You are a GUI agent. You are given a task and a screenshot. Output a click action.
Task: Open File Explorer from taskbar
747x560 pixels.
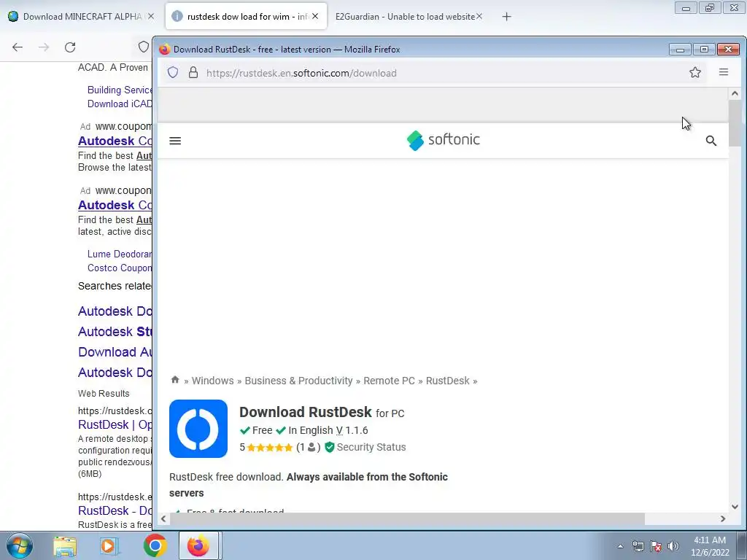click(65, 545)
